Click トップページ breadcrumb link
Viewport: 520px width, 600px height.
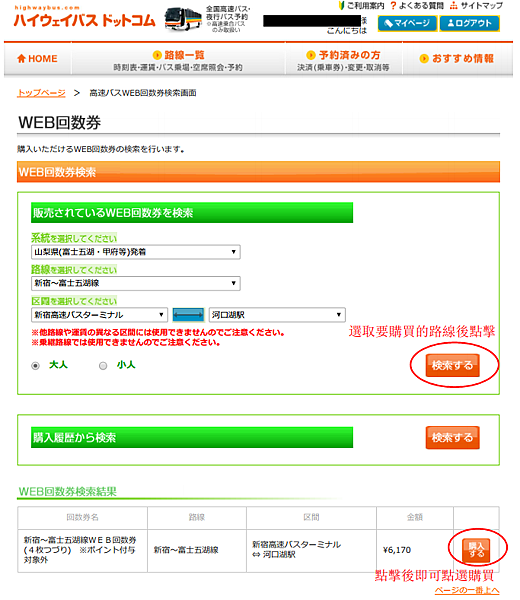click(x=41, y=93)
